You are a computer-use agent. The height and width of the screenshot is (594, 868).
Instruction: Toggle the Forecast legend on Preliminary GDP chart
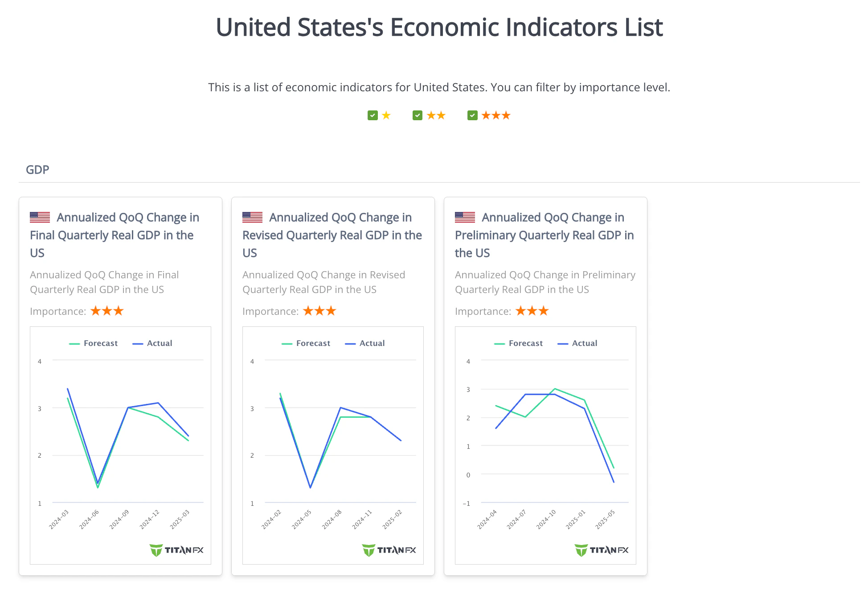526,343
